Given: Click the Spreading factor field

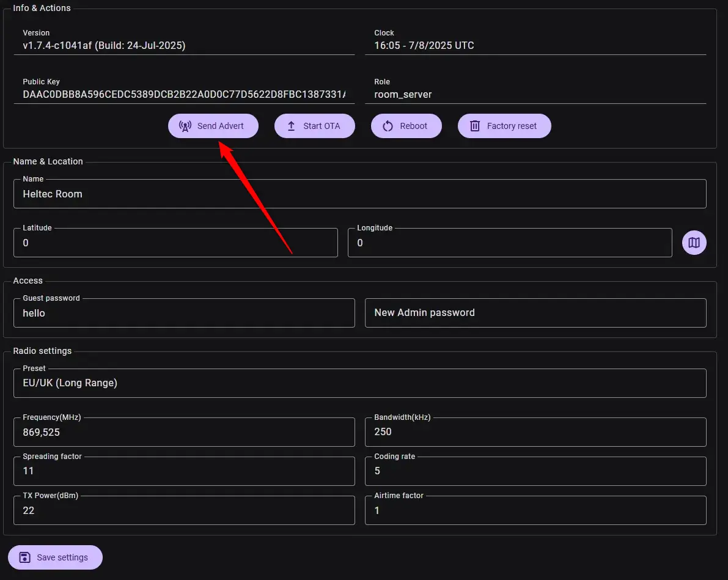Looking at the screenshot, I should click(x=184, y=471).
